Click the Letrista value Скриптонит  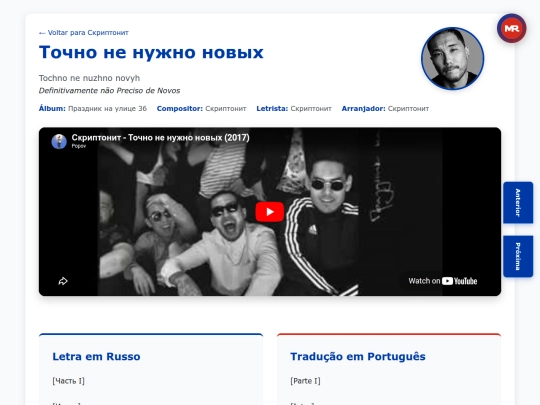pyautogui.click(x=311, y=108)
